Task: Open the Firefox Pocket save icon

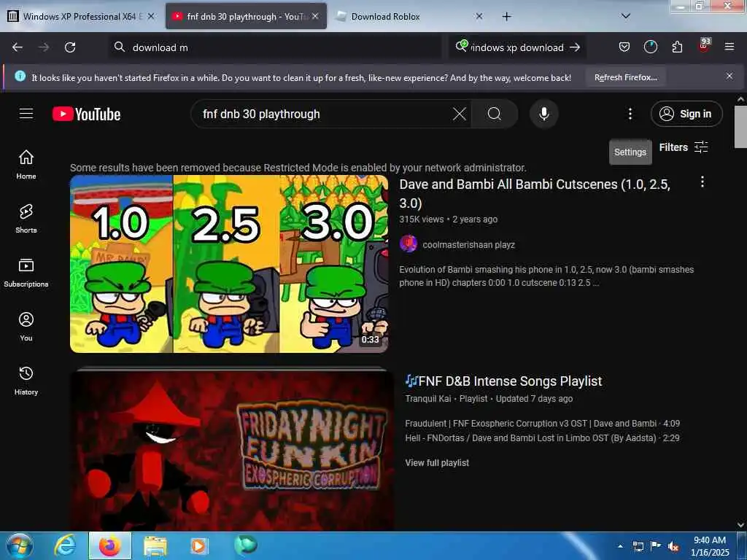Action: coord(624,47)
